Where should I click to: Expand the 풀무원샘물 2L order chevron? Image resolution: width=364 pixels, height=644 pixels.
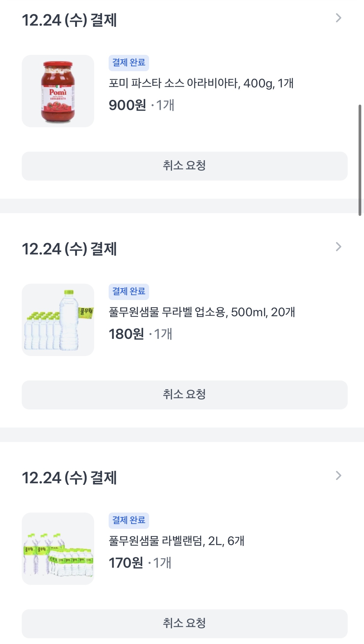[338, 476]
